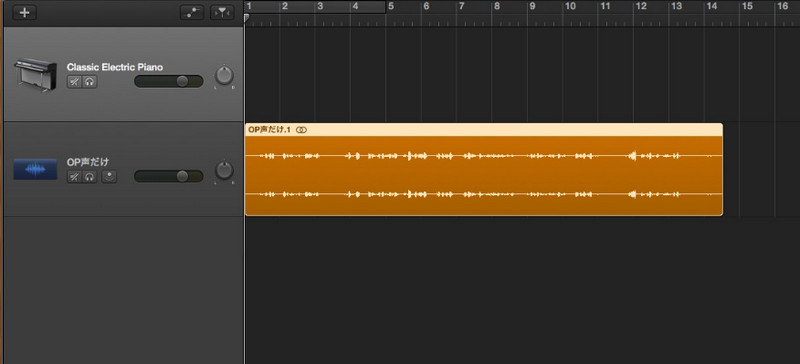Add a new track with the plus button

click(24, 12)
